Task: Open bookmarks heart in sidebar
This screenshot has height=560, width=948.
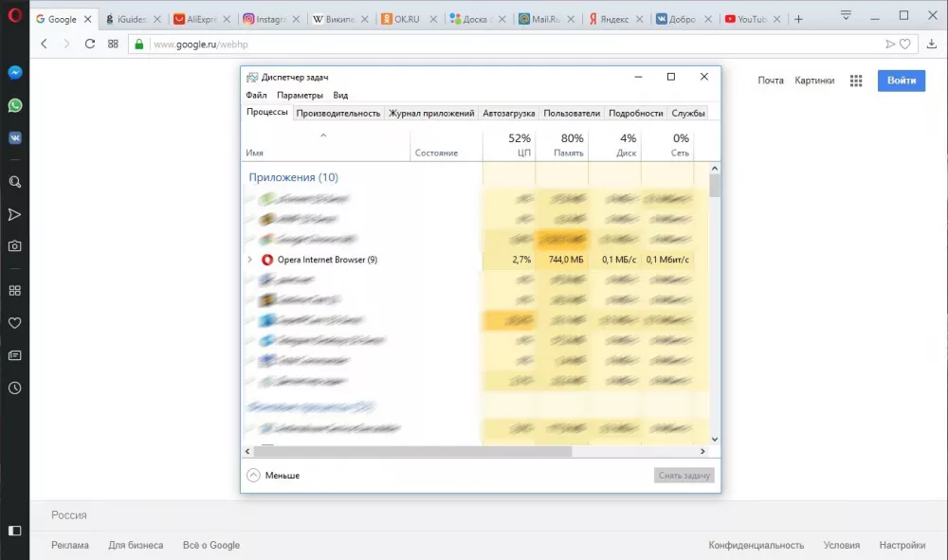Action: click(15, 323)
